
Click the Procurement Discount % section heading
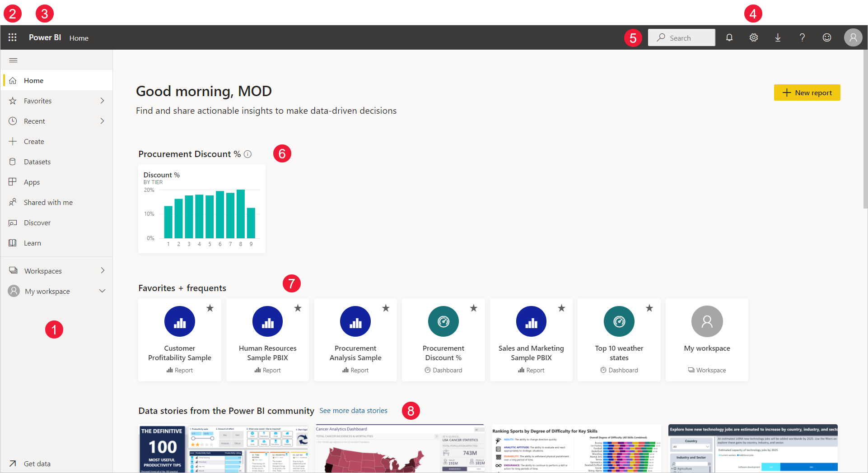(x=190, y=154)
